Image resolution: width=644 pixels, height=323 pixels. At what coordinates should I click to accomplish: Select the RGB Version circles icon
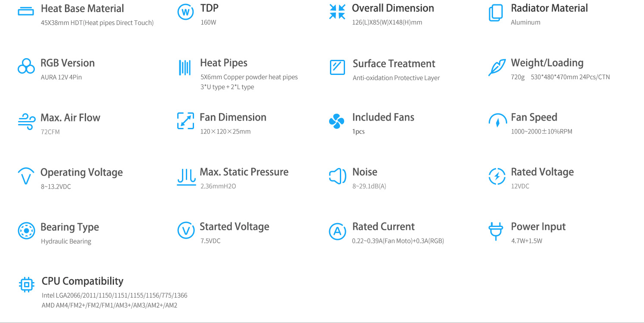tap(26, 66)
